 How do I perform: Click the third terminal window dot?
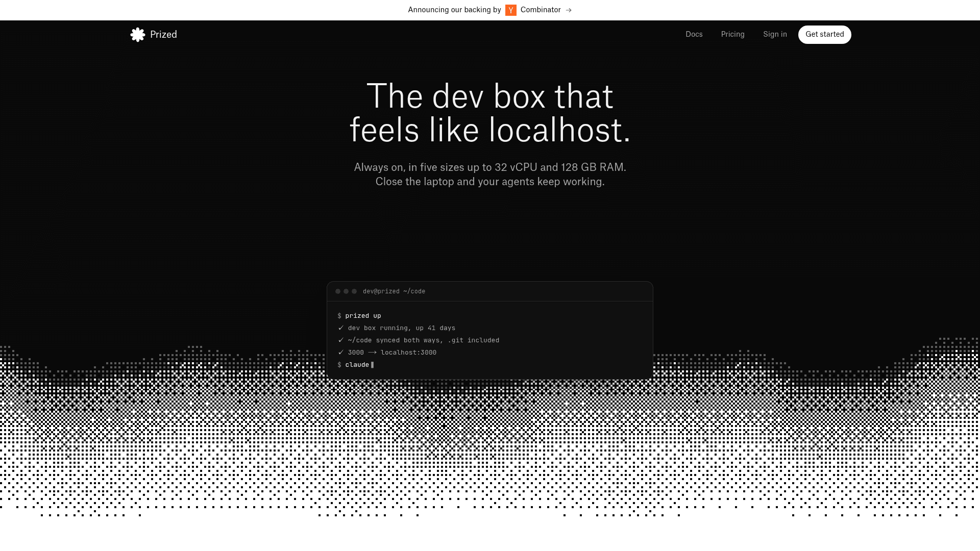(354, 291)
